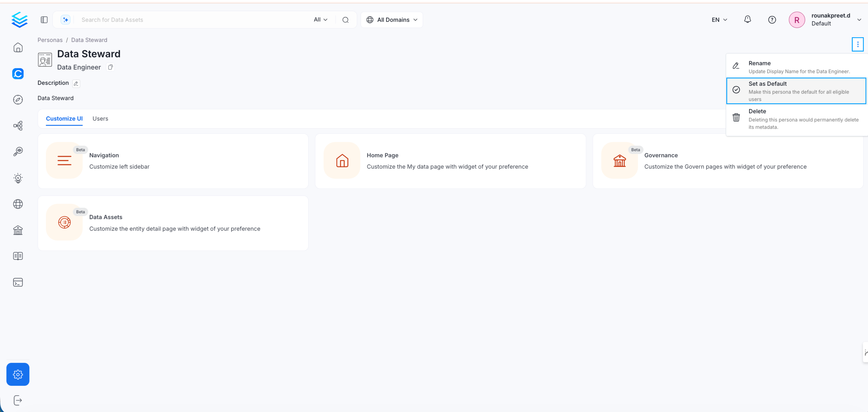The image size is (868, 412).
Task: Select Set as Default menu option
Action: 796,91
